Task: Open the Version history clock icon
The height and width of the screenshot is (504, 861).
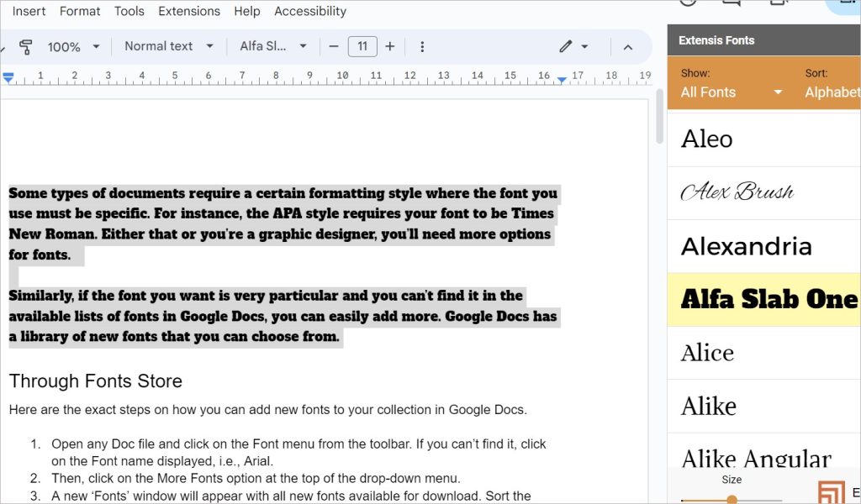Action: click(688, 4)
